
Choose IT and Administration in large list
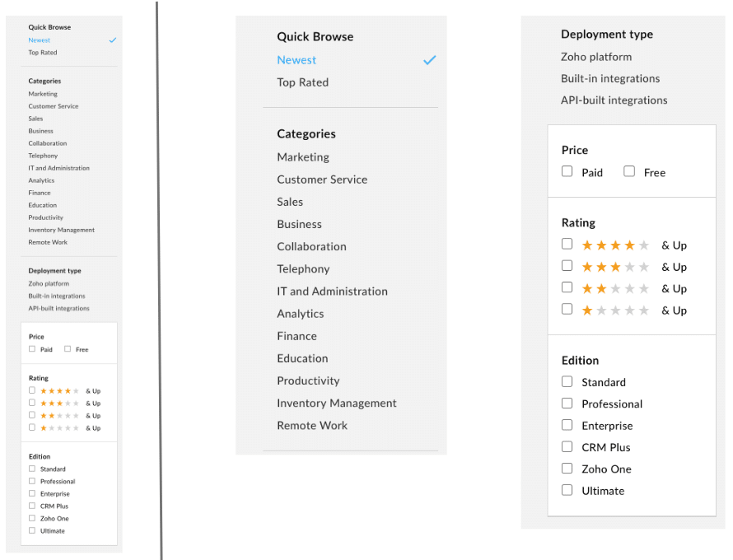click(332, 292)
